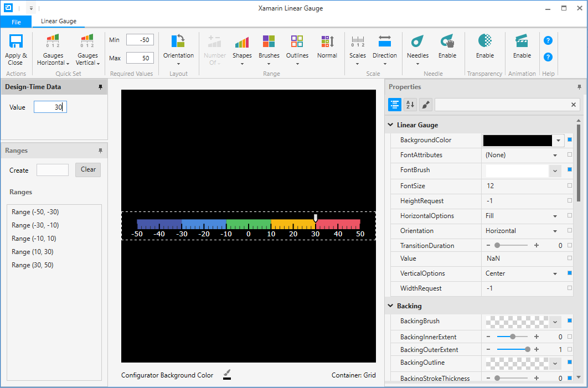The width and height of the screenshot is (588, 388).
Task: Toggle the FontSize property marker
Action: click(570, 185)
